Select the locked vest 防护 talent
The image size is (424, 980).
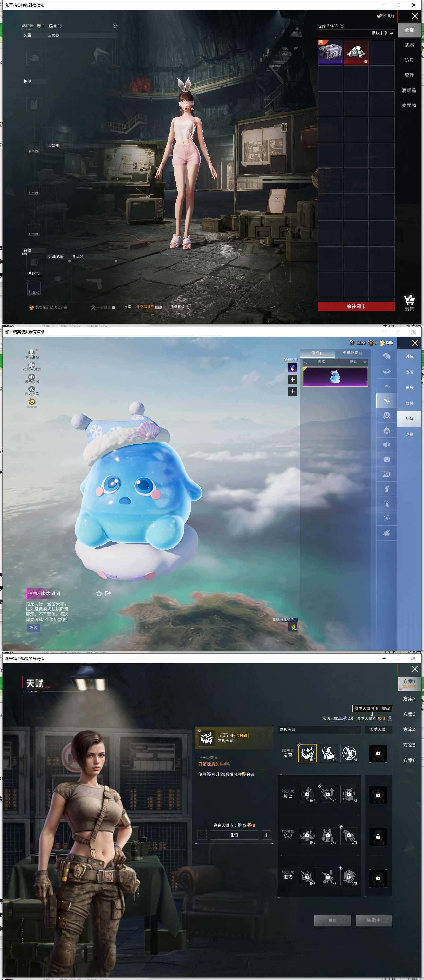point(328,836)
